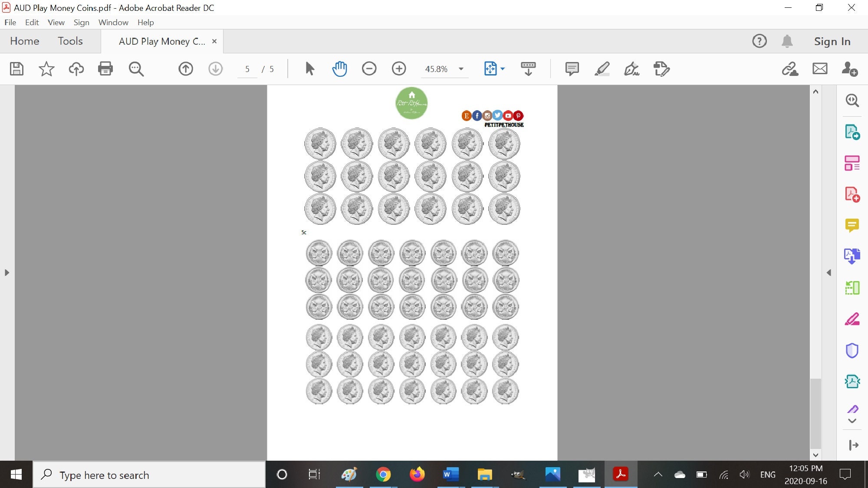Screen dimensions: 868x488
Task: Open the page display options dropdown
Action: coord(503,69)
